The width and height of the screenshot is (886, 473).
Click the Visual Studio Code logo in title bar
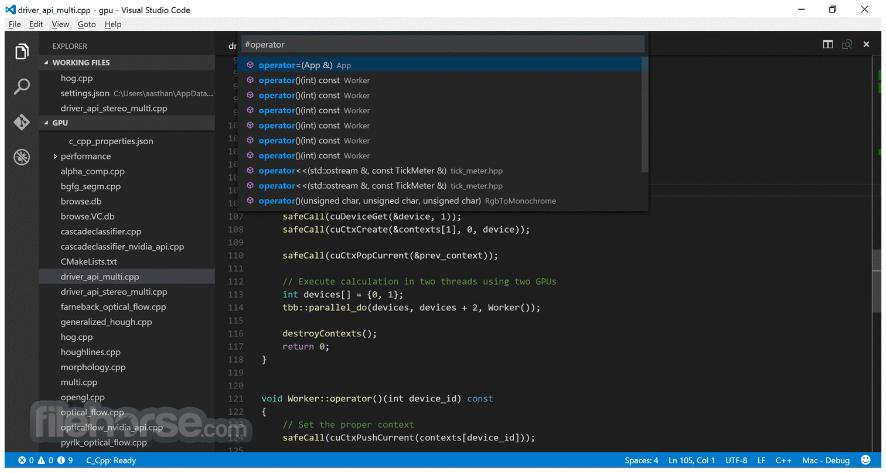click(10, 10)
